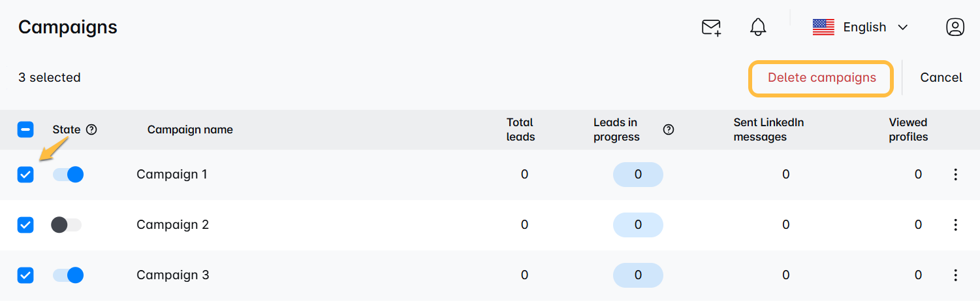
Task: Click the US flag icon
Action: 823,27
